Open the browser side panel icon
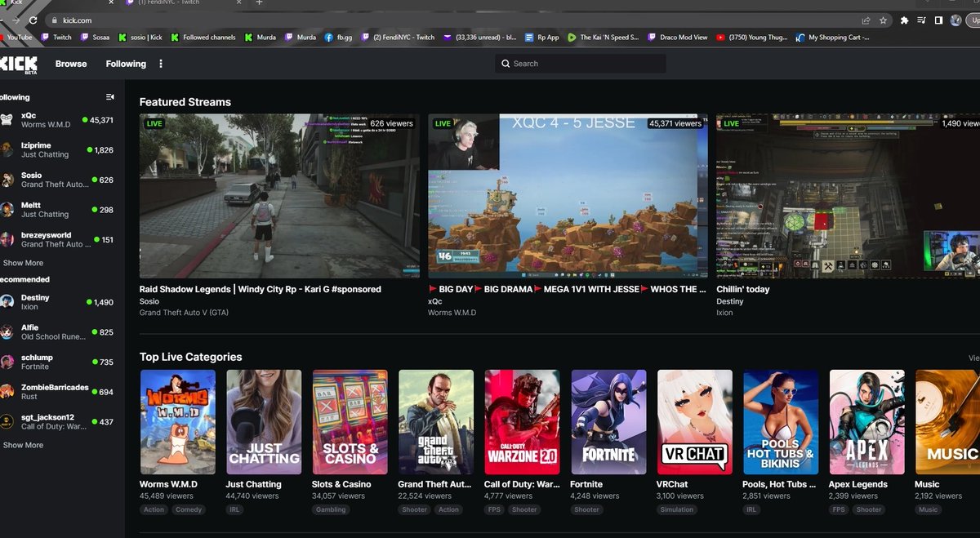Viewport: 980px width, 538px height. [x=938, y=20]
